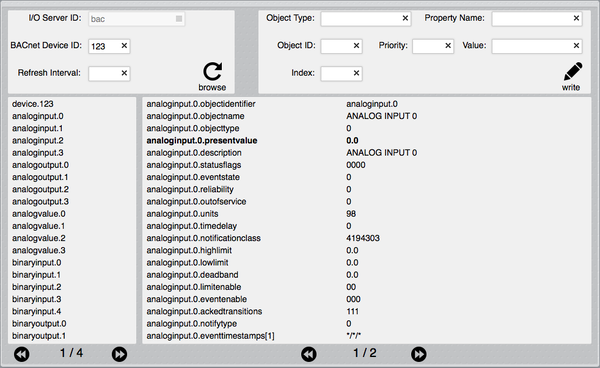
Task: Select analoginput.0 in object list
Action: (x=38, y=116)
